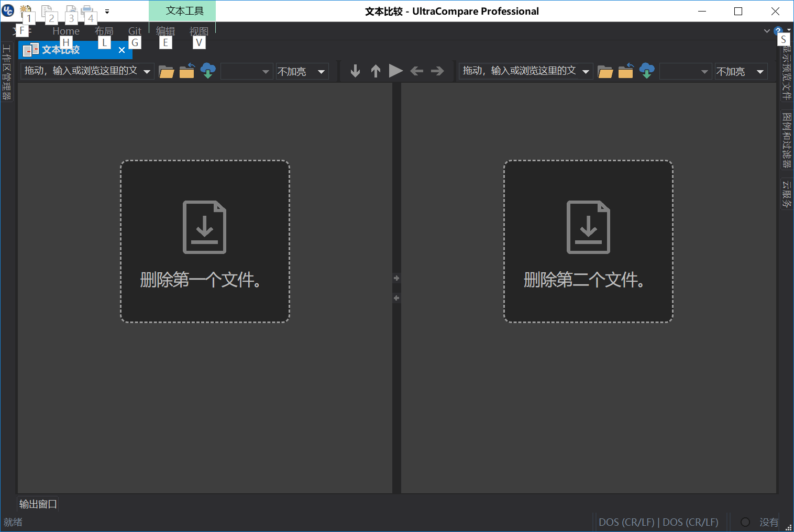Open the left pane empty combo box
This screenshot has height=532, width=794.
(x=247, y=71)
